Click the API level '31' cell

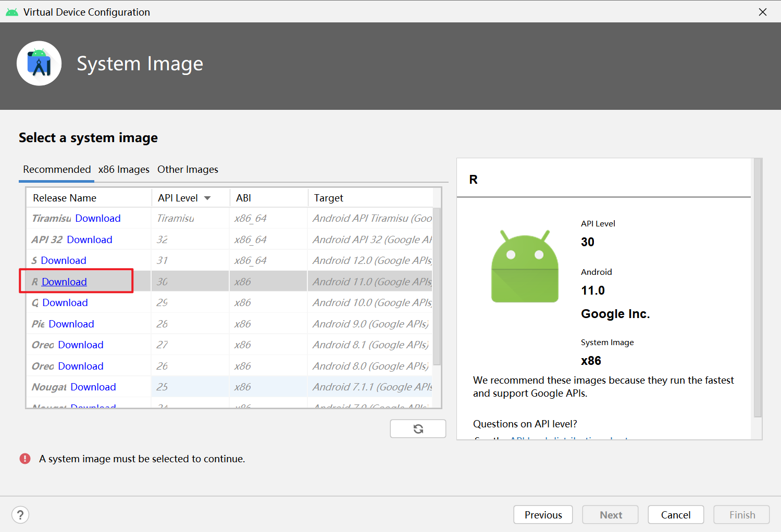(x=191, y=260)
